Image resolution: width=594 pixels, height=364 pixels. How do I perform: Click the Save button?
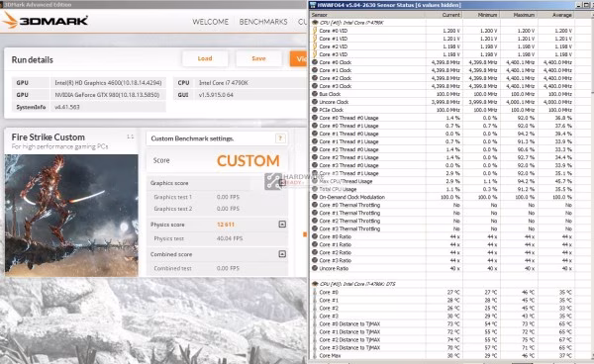258,58
